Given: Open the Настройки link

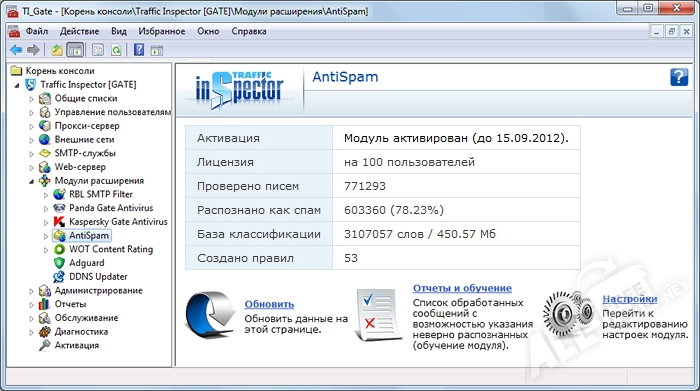Looking at the screenshot, I should pos(629,299).
